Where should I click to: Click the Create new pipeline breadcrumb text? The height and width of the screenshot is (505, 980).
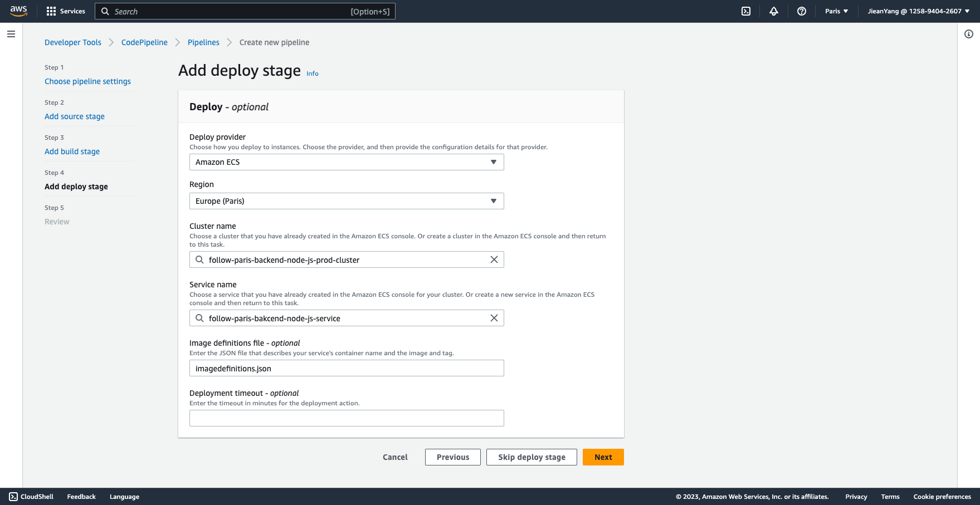(x=274, y=42)
